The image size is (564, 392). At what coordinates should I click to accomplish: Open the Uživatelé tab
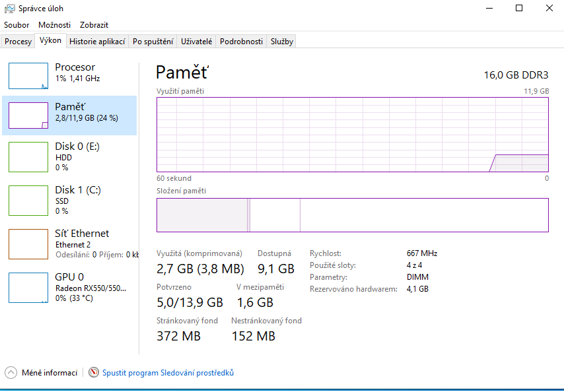(x=197, y=42)
